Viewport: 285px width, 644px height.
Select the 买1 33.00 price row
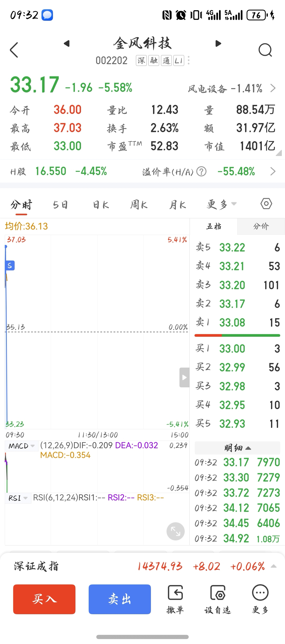tap(237, 349)
